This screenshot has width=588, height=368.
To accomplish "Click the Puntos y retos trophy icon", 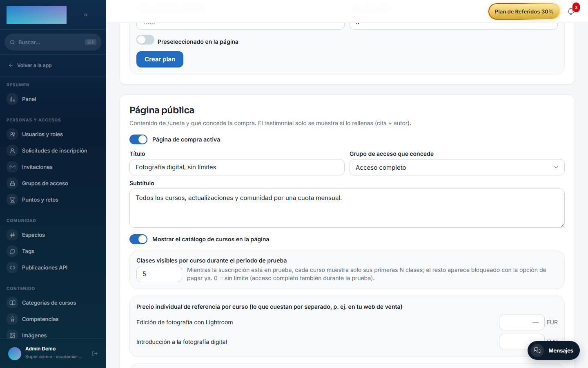I will (13, 200).
